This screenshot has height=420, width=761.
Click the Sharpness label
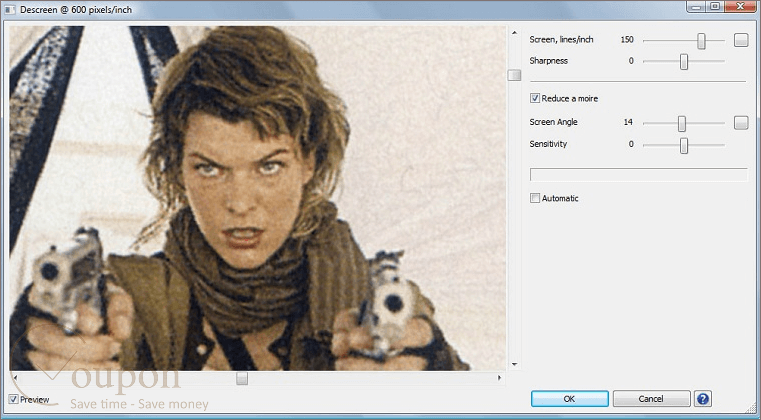click(548, 61)
